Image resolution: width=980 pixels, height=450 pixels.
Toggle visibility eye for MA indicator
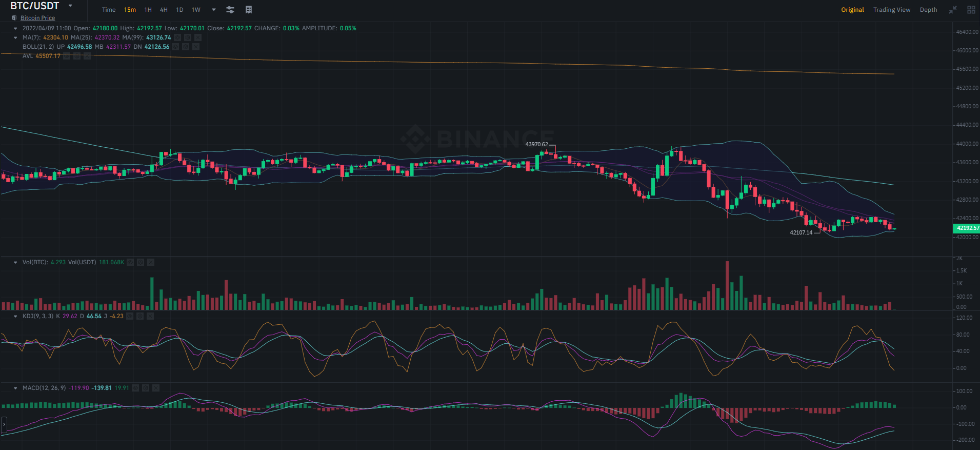point(177,37)
